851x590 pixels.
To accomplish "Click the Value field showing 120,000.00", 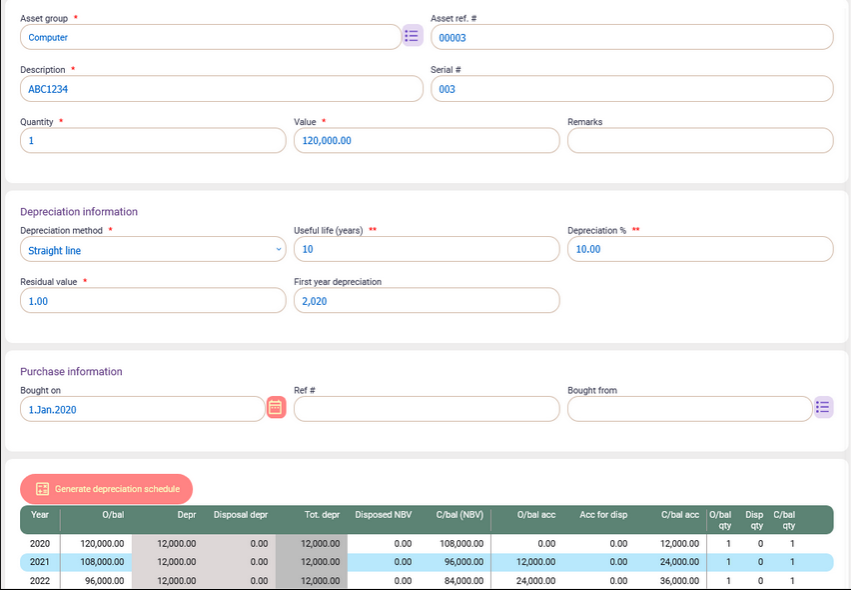I will tap(426, 141).
